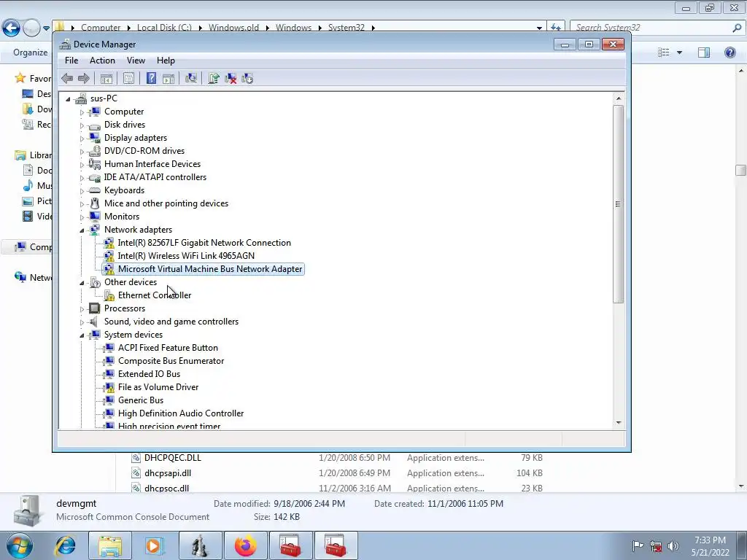Click the Monitors category icon

[x=95, y=216]
